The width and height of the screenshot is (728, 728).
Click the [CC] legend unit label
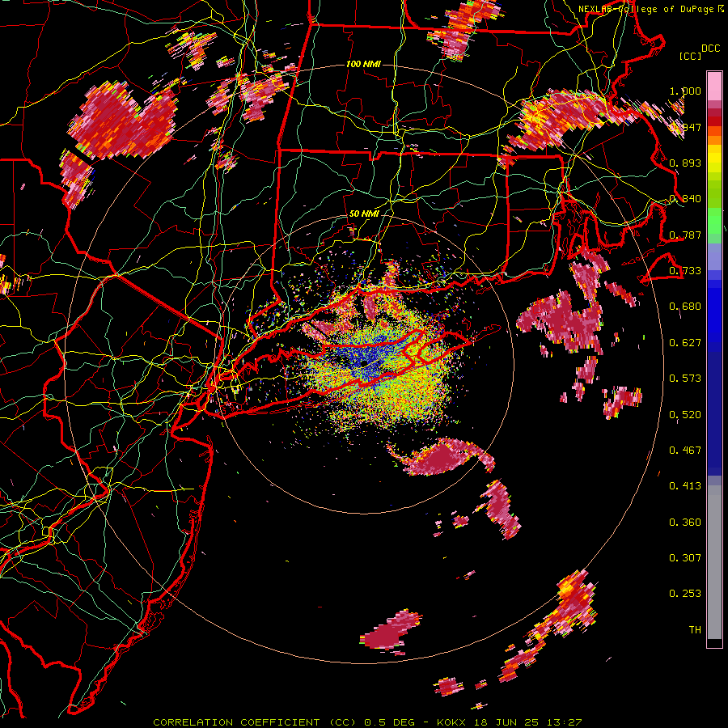[690, 56]
